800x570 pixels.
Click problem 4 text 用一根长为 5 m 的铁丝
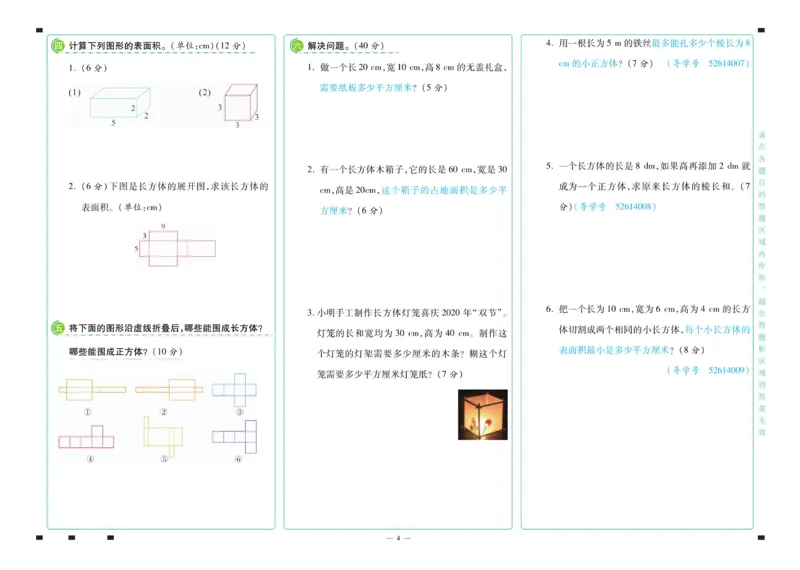coord(605,43)
